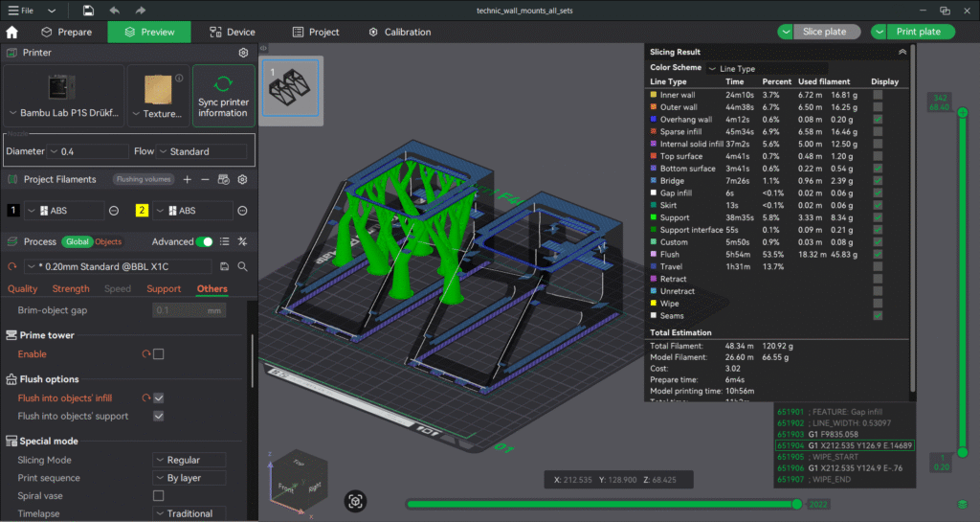Click the Home icon
This screenshot has height=522, width=980.
pos(11,32)
